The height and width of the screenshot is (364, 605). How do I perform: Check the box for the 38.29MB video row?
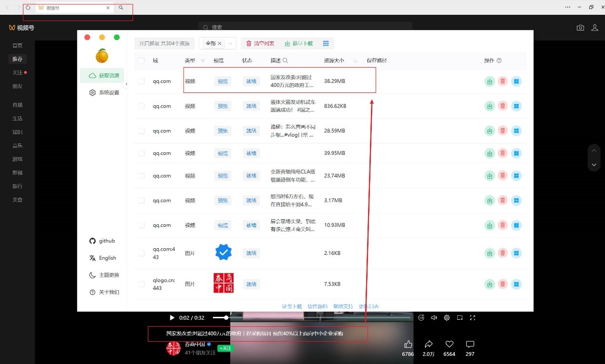click(141, 81)
